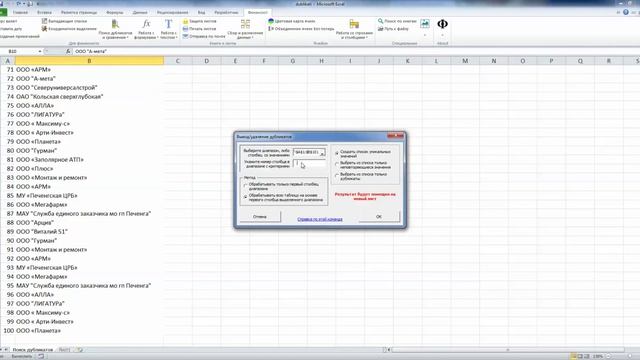Click row header 100
The image size is (640, 360).
coord(8,331)
